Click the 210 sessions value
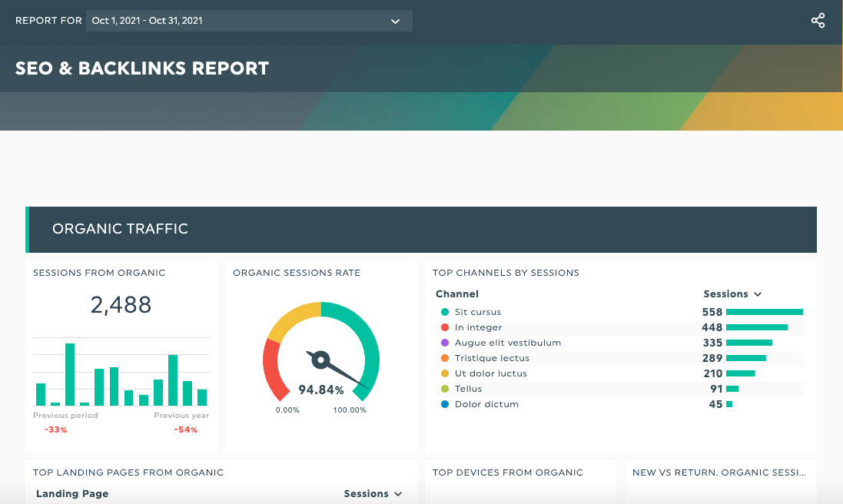The width and height of the screenshot is (843, 504). [712, 373]
